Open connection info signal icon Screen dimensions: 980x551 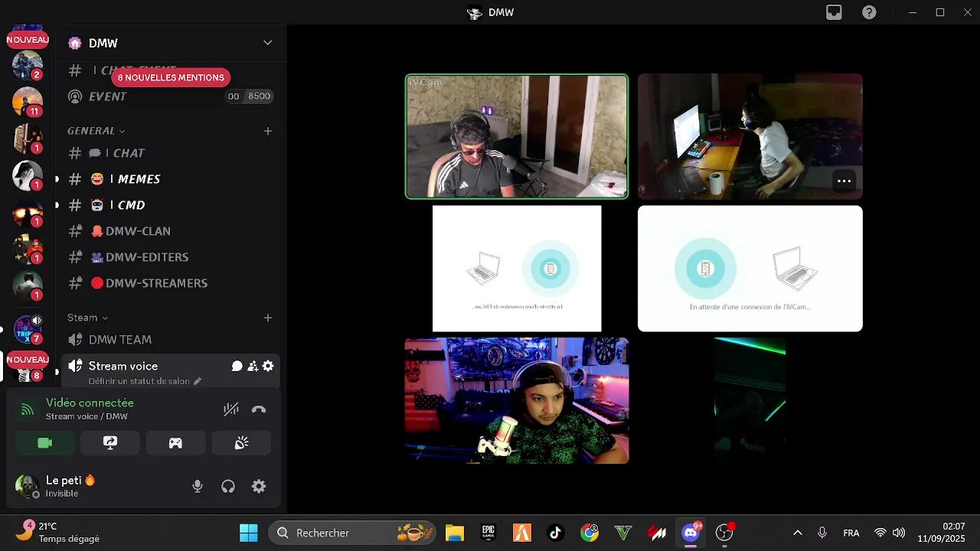click(x=28, y=409)
